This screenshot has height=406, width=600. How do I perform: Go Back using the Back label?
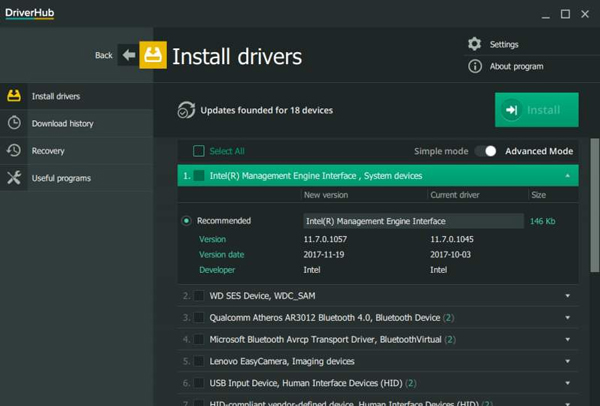click(x=104, y=55)
